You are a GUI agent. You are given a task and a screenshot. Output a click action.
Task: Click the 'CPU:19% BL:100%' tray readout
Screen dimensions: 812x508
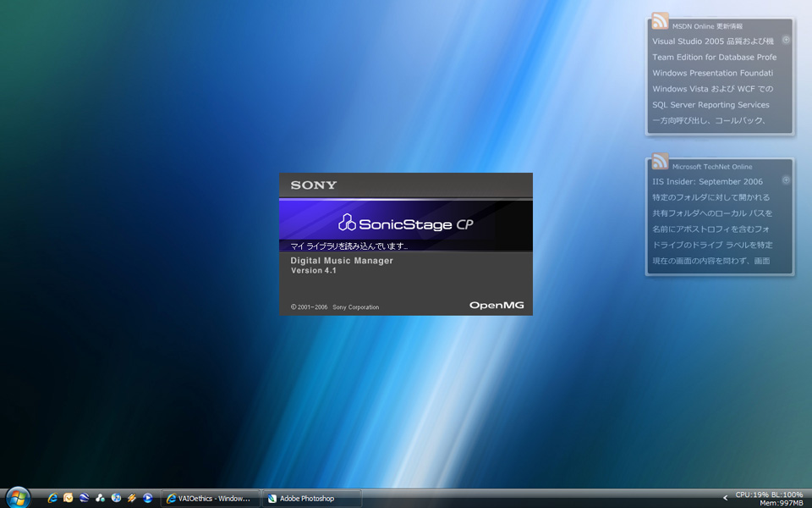[769, 494]
